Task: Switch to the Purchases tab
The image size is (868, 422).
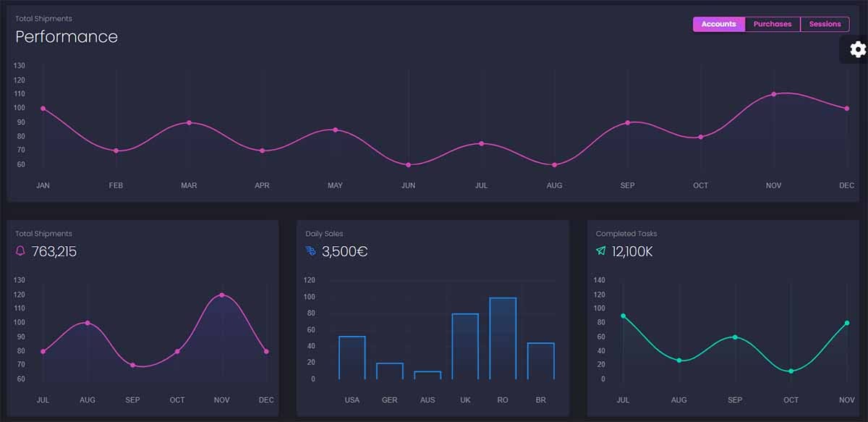Action: point(773,24)
